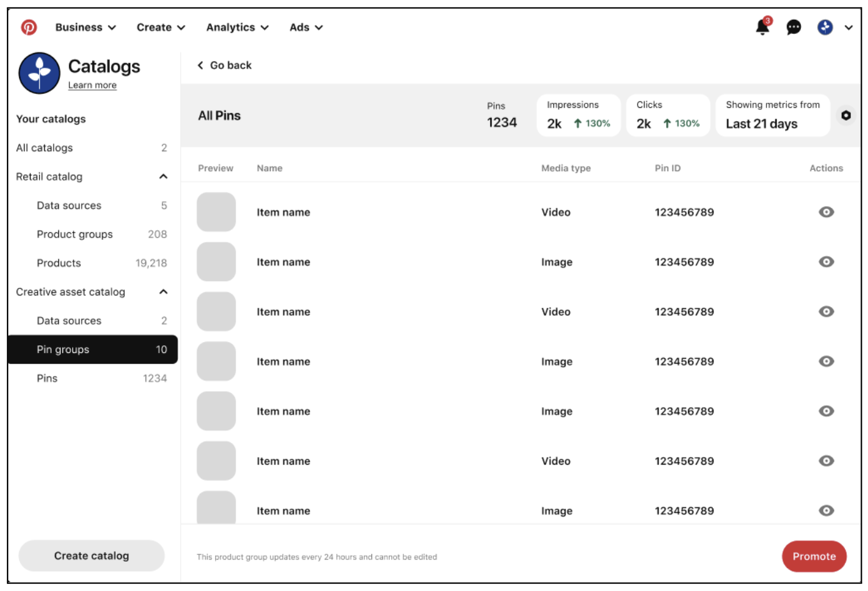
Task: Click the Video media type in the third row
Action: tap(556, 312)
